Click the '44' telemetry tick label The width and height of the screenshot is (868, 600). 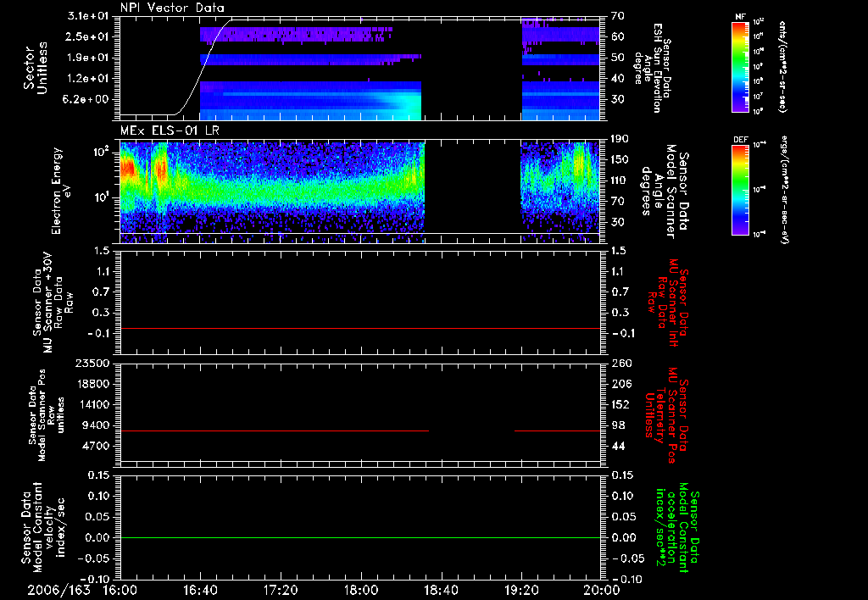point(618,446)
